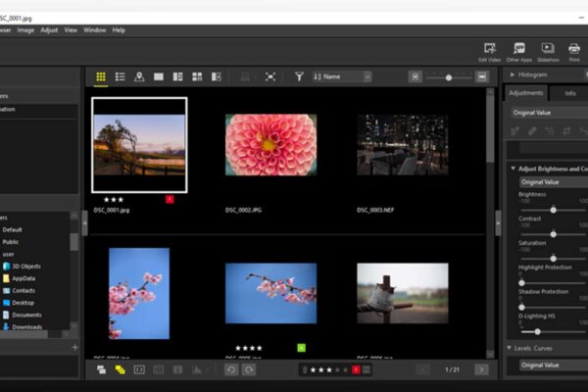Rotate image clockwise

249,369
